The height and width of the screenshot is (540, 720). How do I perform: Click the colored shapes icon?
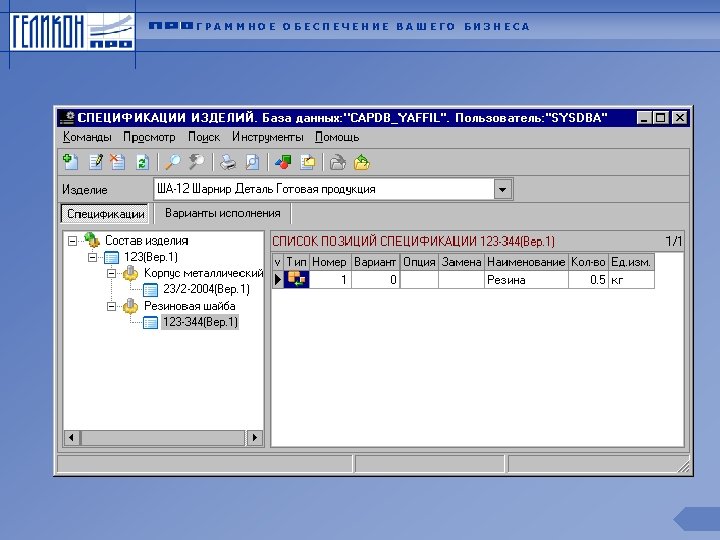pos(283,162)
